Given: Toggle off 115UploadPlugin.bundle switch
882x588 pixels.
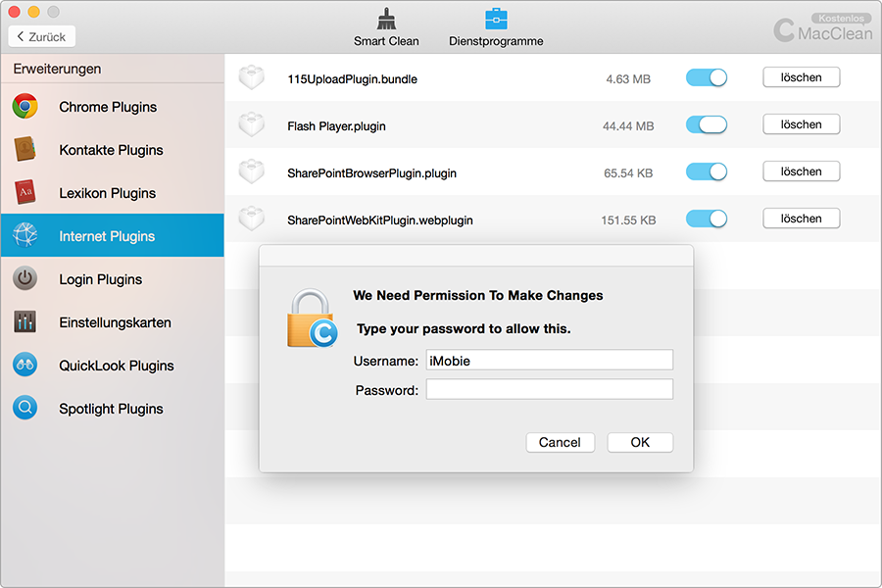Looking at the screenshot, I should pos(707,77).
